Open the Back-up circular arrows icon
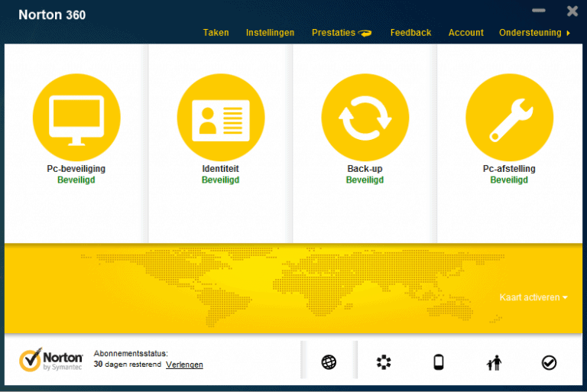 click(x=365, y=118)
